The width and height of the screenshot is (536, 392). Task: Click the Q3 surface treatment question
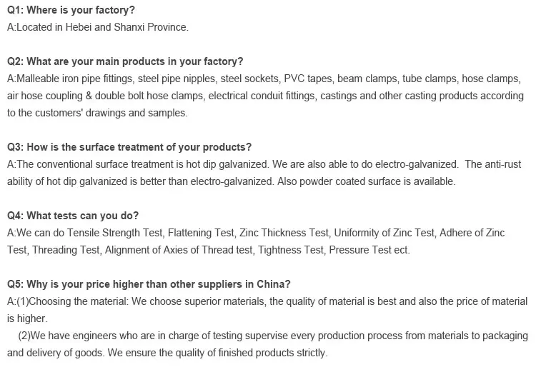coord(129,147)
